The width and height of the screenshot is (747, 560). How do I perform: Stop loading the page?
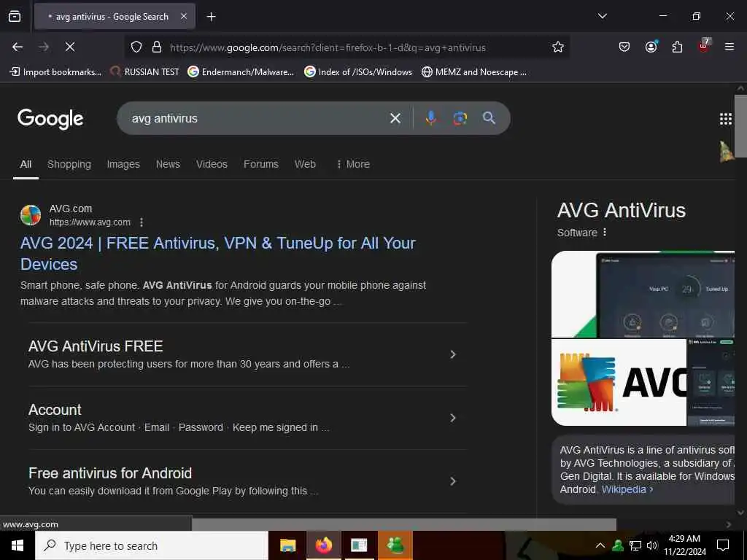69,47
